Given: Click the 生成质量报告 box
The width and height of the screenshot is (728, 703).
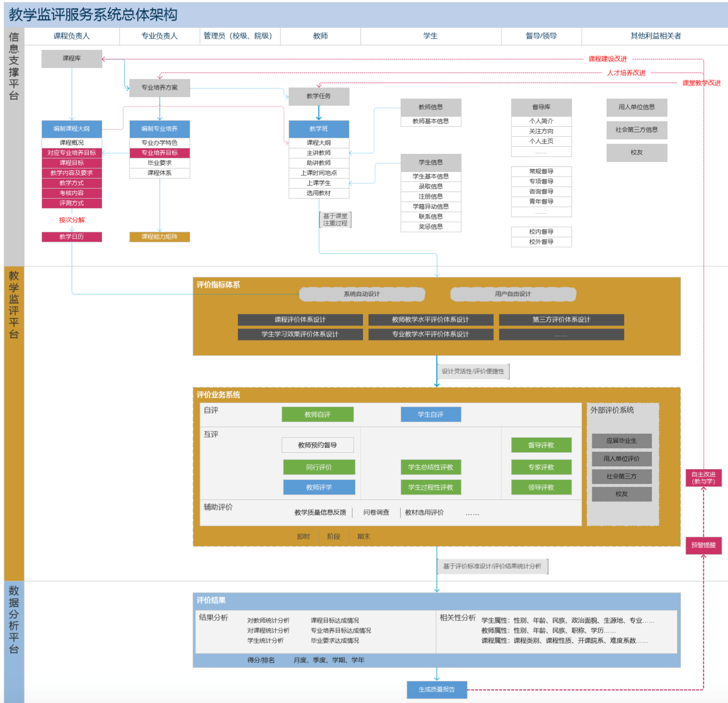Looking at the screenshot, I should pyautogui.click(x=436, y=689).
